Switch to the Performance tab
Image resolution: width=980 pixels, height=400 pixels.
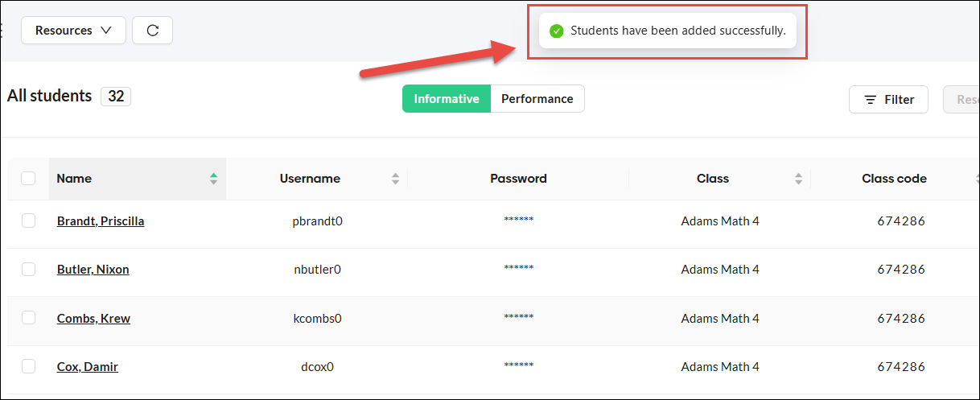pos(537,99)
